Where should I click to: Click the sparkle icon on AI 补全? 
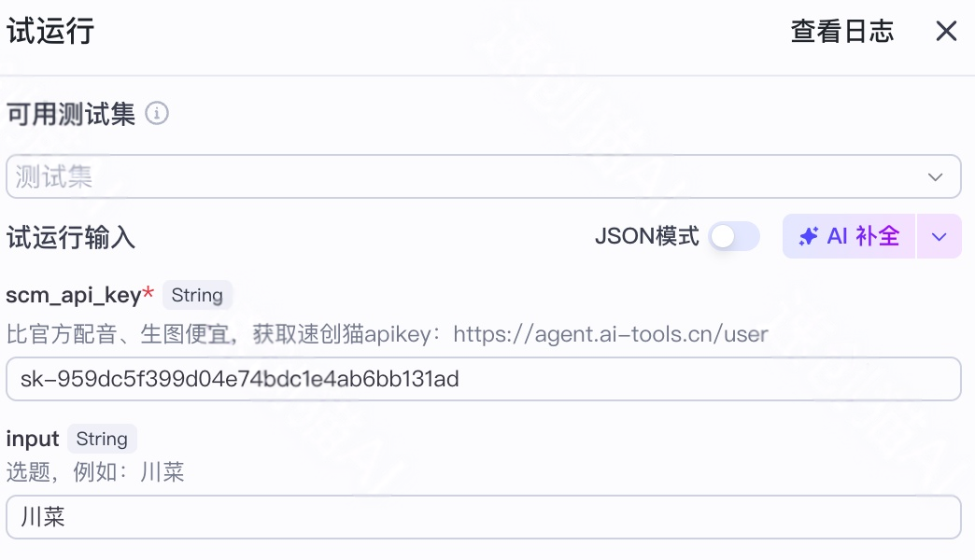tap(809, 237)
